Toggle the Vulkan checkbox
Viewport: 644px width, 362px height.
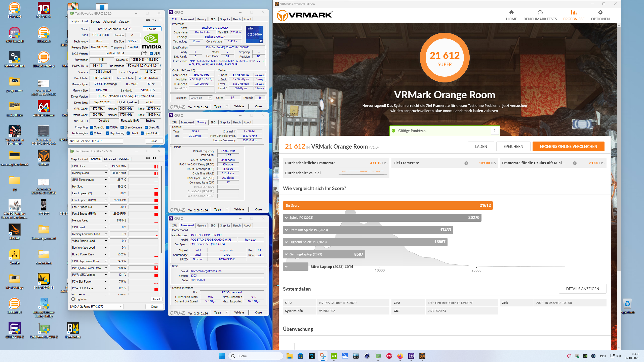click(x=92, y=133)
